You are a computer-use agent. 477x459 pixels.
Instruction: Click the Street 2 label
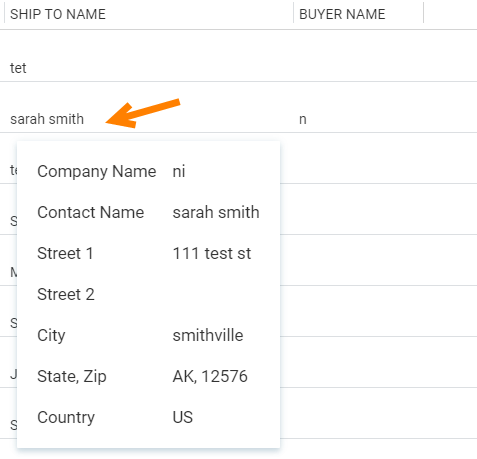point(66,294)
